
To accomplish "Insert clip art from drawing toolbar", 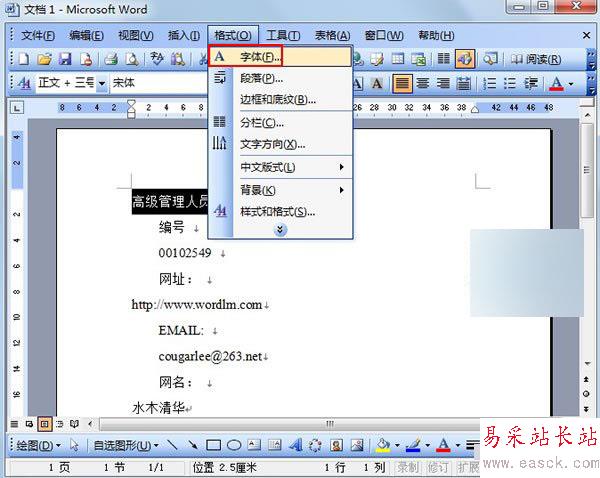I will pos(336,445).
